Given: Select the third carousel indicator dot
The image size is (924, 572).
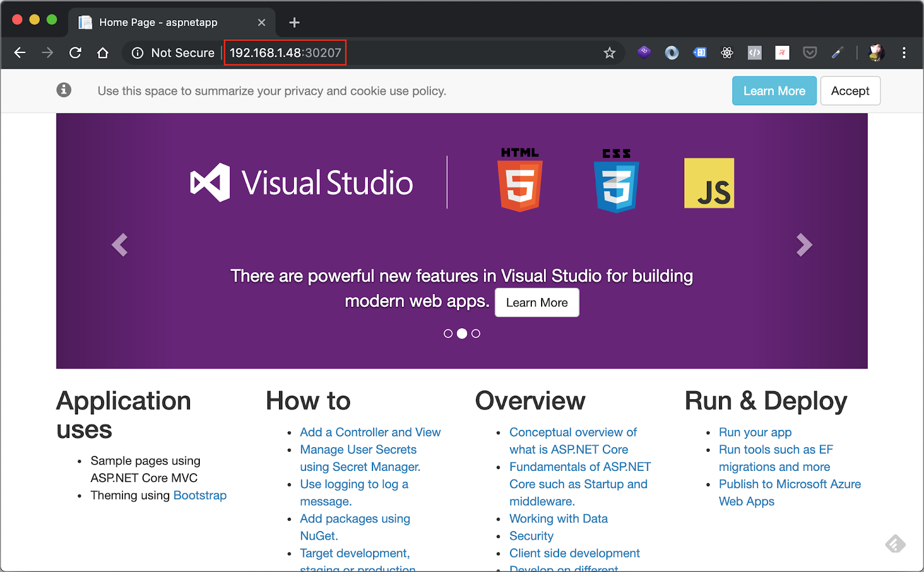Looking at the screenshot, I should coord(476,333).
